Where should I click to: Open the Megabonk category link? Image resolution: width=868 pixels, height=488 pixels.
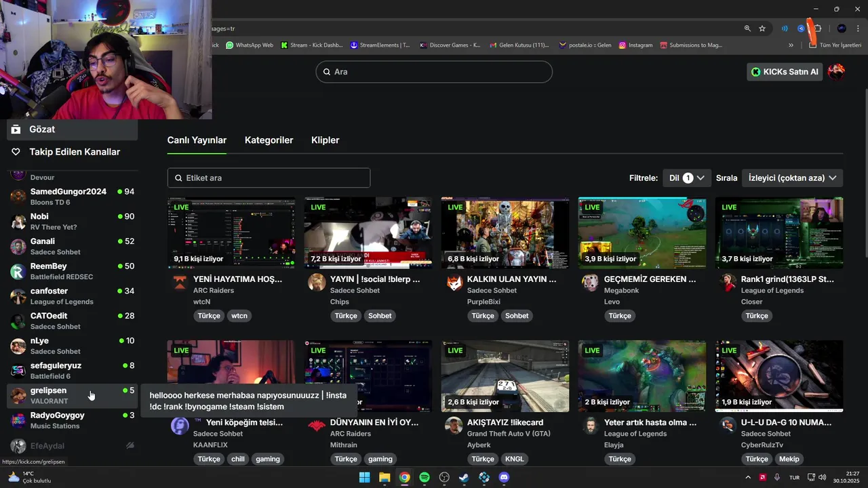(623, 291)
